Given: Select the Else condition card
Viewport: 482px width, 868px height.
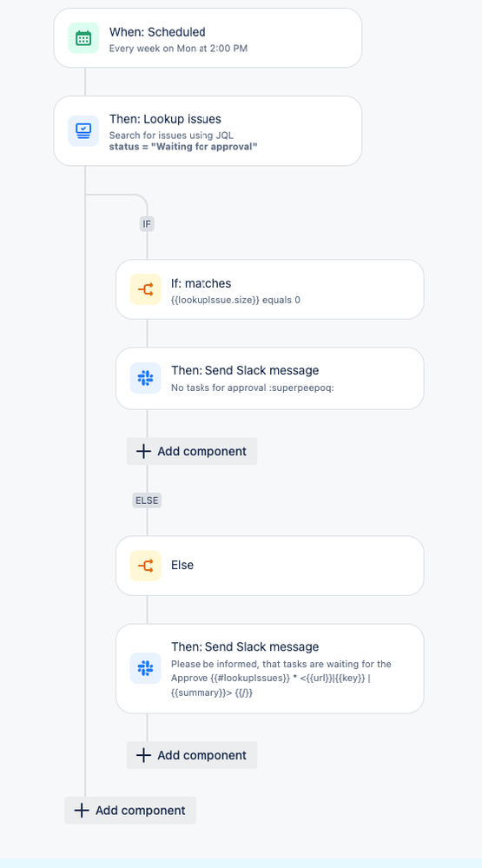Looking at the screenshot, I should pyautogui.click(x=269, y=566).
